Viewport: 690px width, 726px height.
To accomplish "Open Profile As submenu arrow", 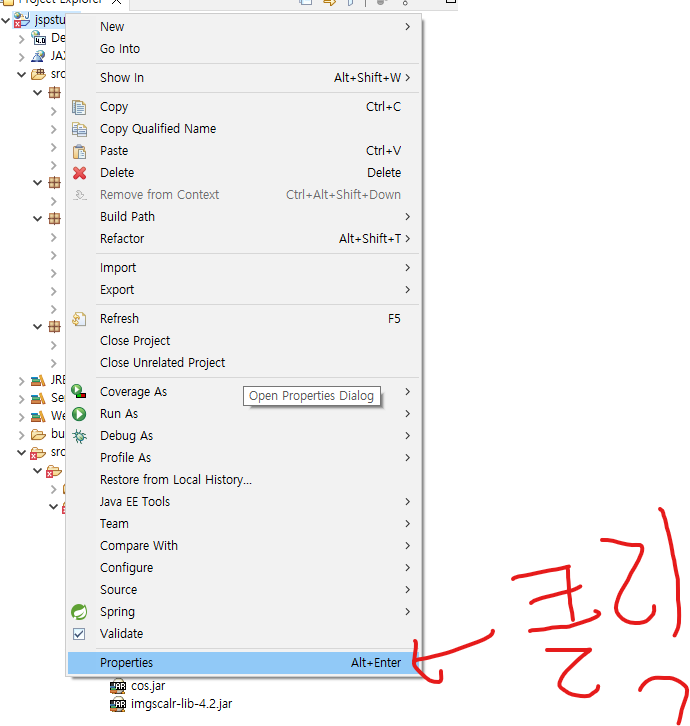I will 408,457.
